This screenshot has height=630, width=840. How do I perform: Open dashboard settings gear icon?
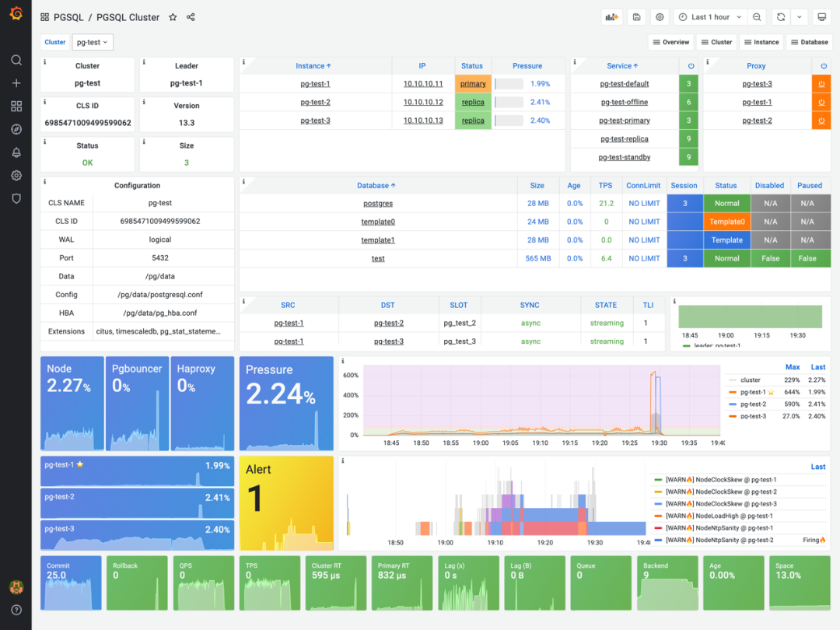pos(660,17)
